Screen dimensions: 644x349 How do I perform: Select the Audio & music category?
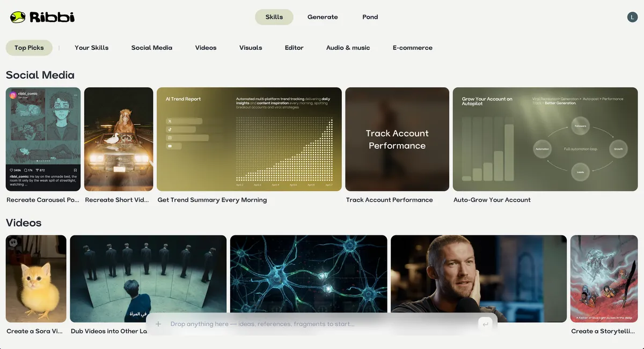(348, 48)
